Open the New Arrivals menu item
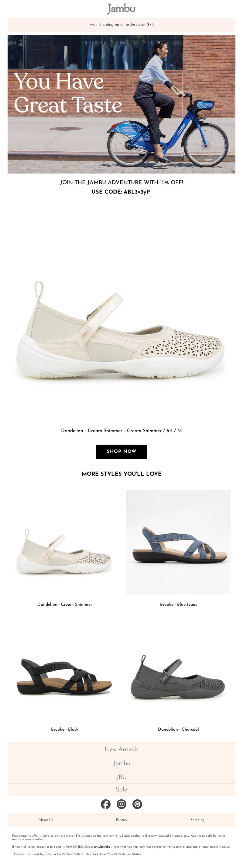 point(122,749)
